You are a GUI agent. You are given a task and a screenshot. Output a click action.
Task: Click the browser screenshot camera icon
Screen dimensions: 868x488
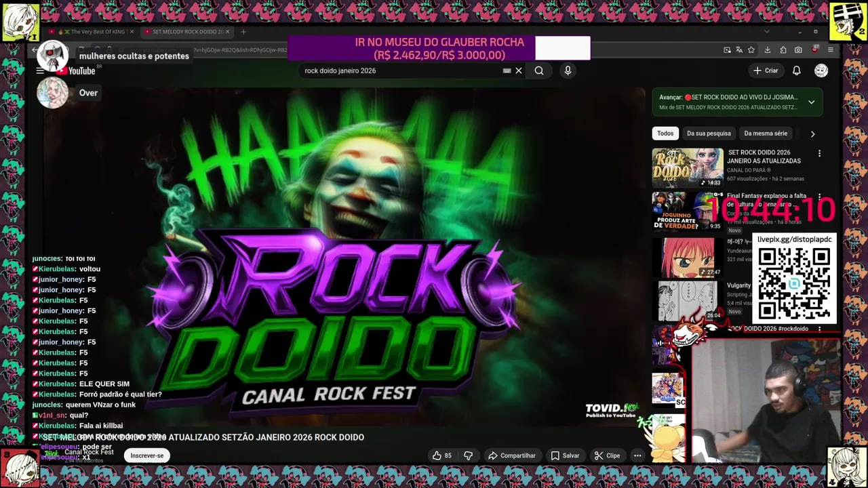click(798, 50)
